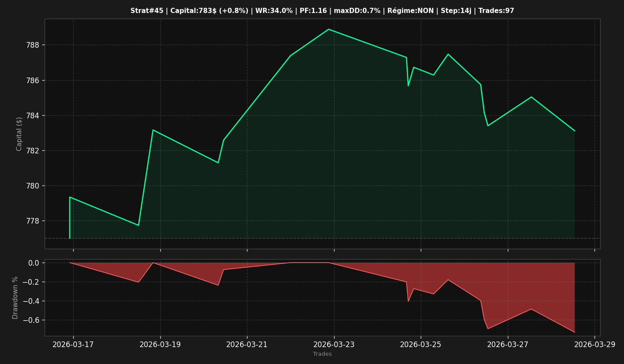Click the lowest point of the red drawdown curve
This screenshot has width=624, height=364.
(x=575, y=332)
